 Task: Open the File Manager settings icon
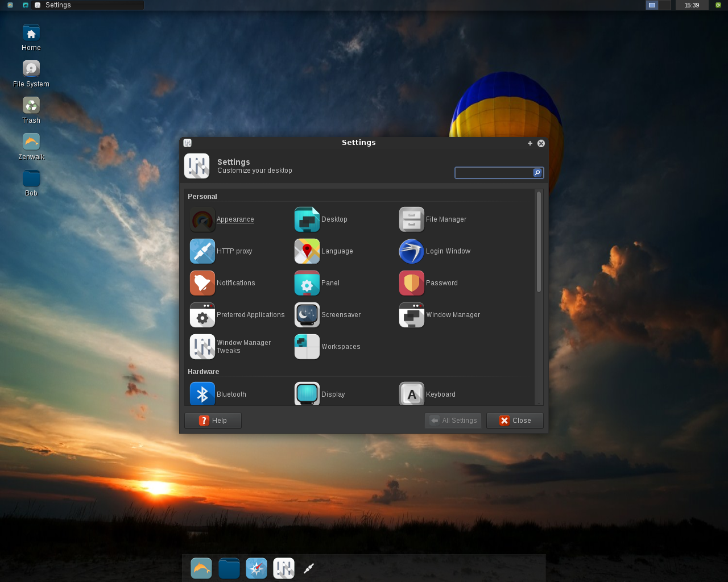coord(412,219)
